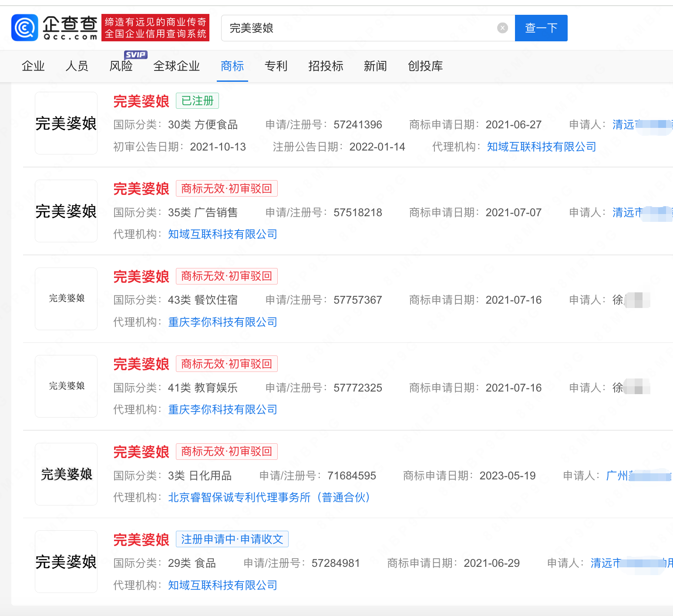Click 商标无效·初审驳回 tag on 41类 result
This screenshot has width=673, height=616.
tap(227, 364)
